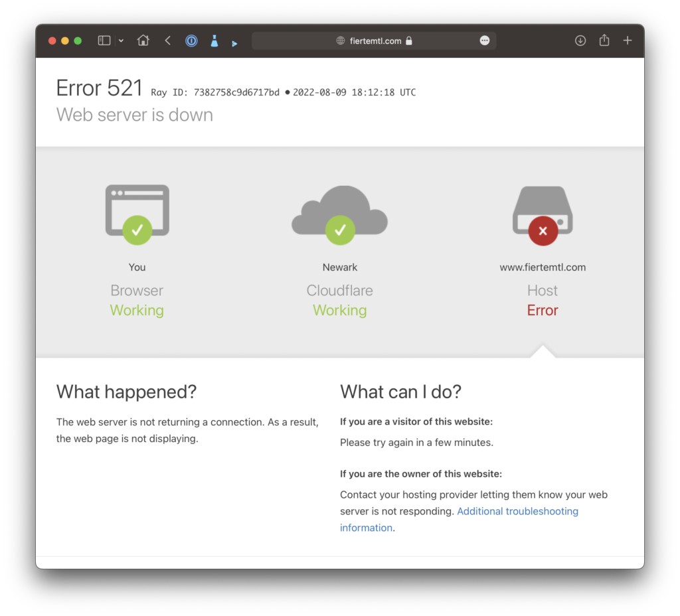Open the blue arrow extension icon

234,43
